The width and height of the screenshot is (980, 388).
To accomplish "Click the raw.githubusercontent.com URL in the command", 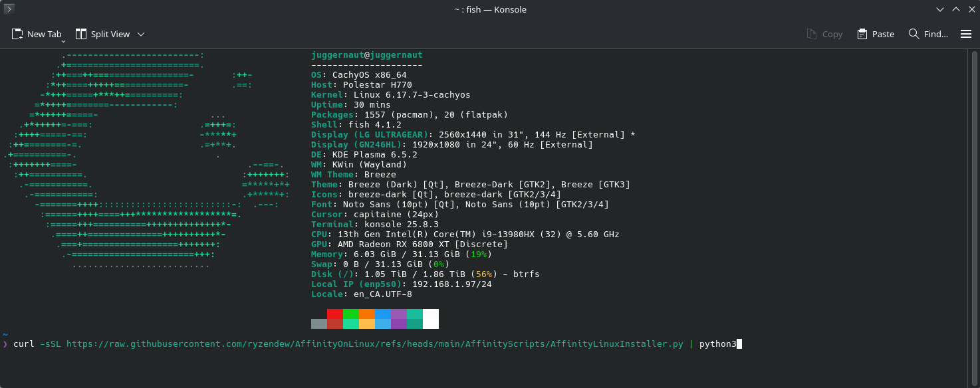I will pos(375,344).
